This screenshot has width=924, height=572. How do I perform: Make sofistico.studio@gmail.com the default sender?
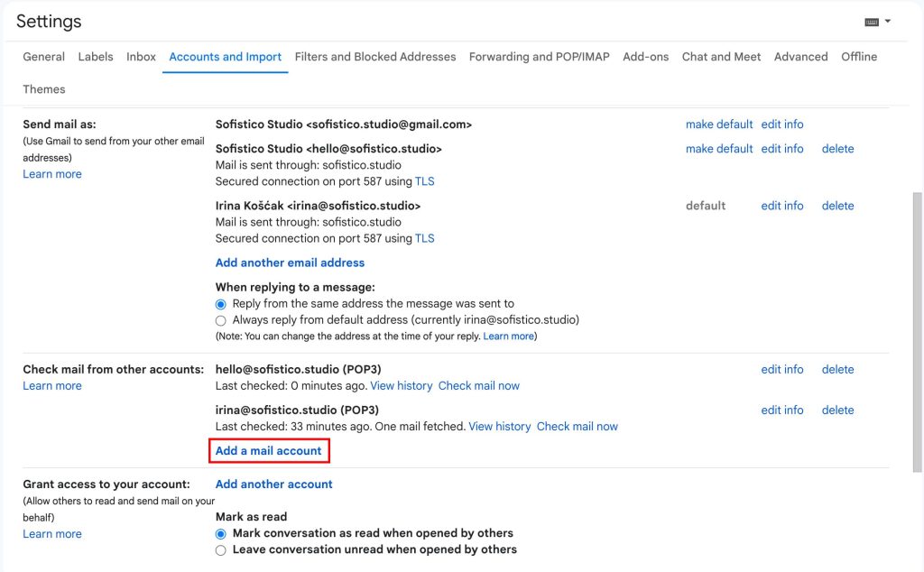coord(718,125)
